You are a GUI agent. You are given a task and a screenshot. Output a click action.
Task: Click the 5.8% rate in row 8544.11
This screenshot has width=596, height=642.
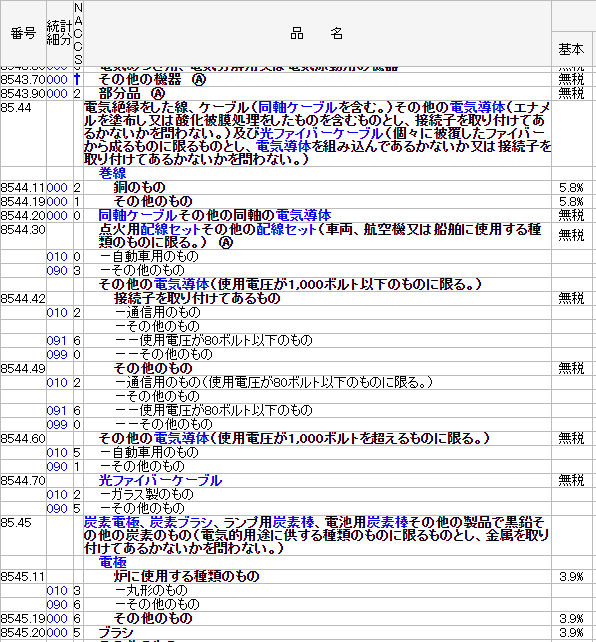click(x=571, y=188)
